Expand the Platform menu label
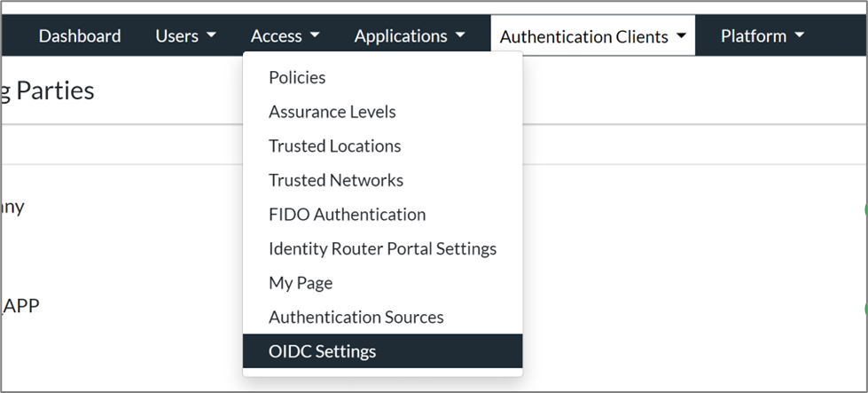Image resolution: width=868 pixels, height=393 pixels. (x=753, y=36)
